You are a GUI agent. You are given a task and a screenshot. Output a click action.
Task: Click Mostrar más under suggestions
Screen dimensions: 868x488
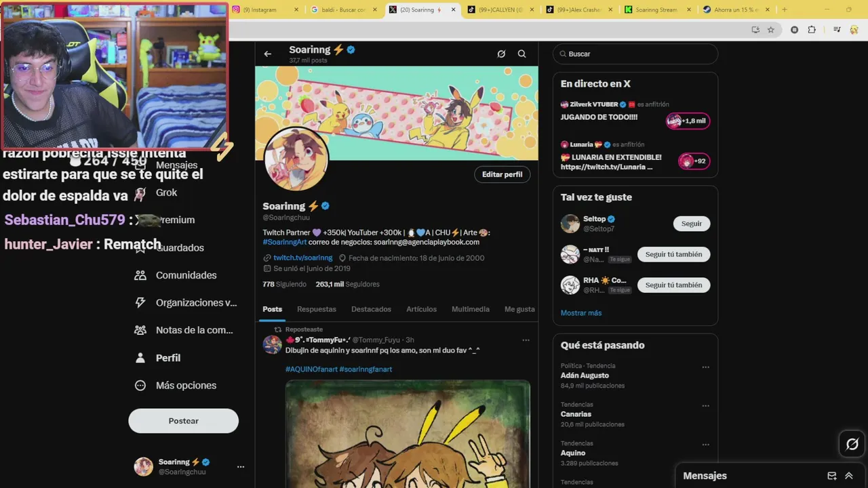tap(581, 313)
